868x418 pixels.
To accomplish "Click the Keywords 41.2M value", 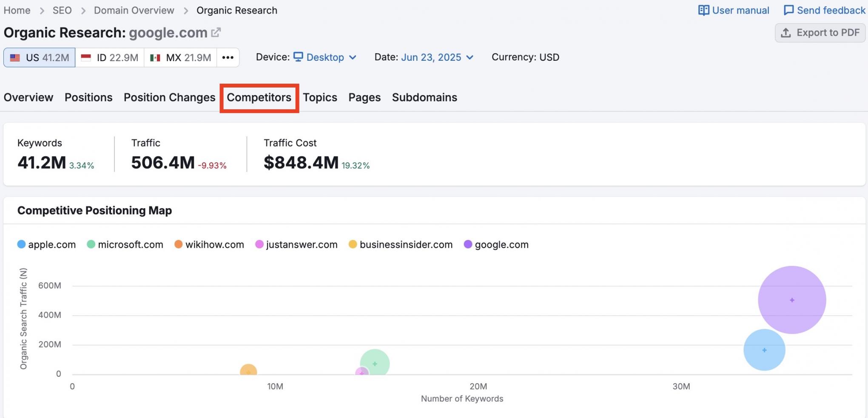I will click(x=42, y=163).
